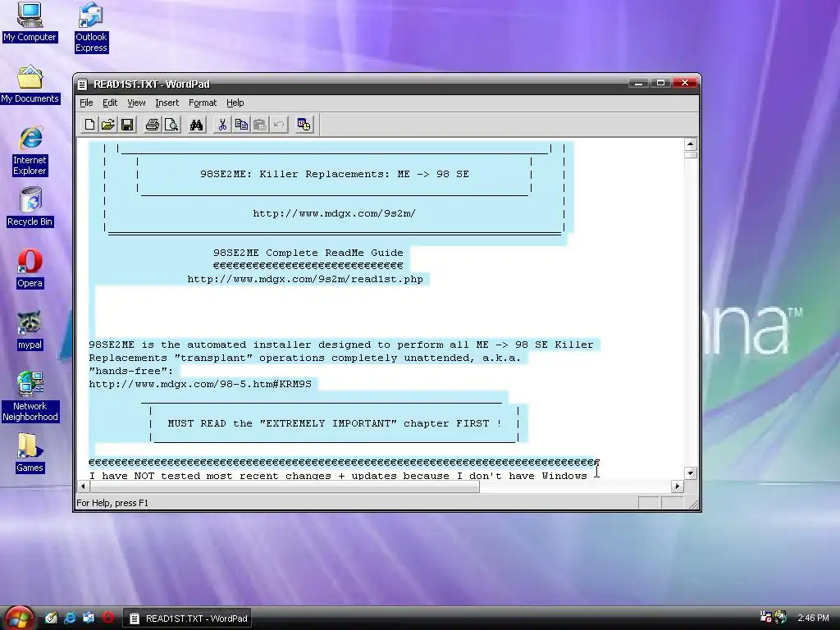
Task: Launch Internet Explorer from quick launch
Action: click(71, 618)
